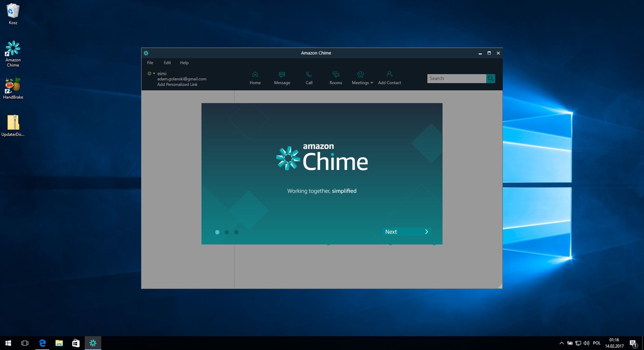The height and width of the screenshot is (350, 644).
Task: Open File Explorer from the taskbar
Action: pos(59,343)
